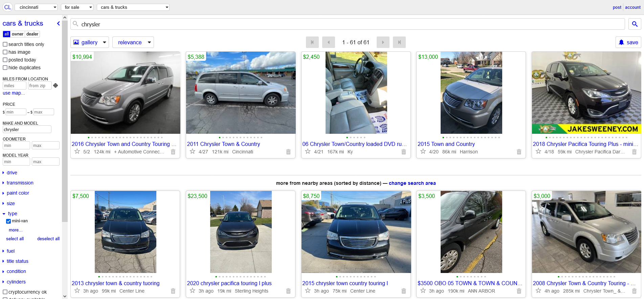
Task: Trash the 2018 Chrysler Pacifica listing
Action: tap(634, 152)
